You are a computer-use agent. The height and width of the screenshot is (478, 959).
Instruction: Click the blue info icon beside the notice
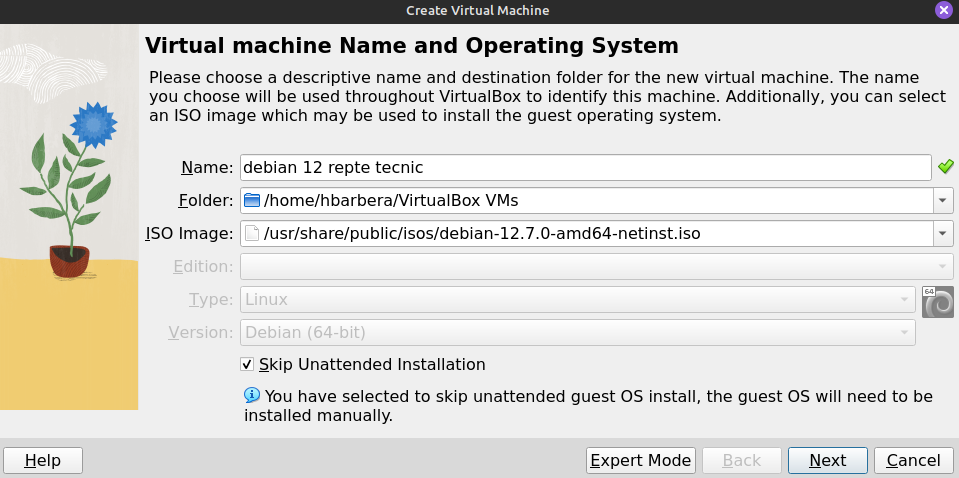tap(252, 395)
